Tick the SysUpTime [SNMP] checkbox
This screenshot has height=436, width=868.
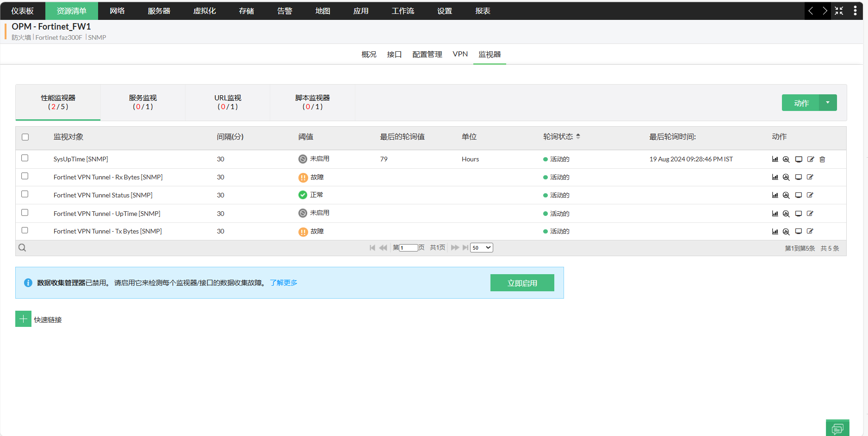pyautogui.click(x=25, y=158)
